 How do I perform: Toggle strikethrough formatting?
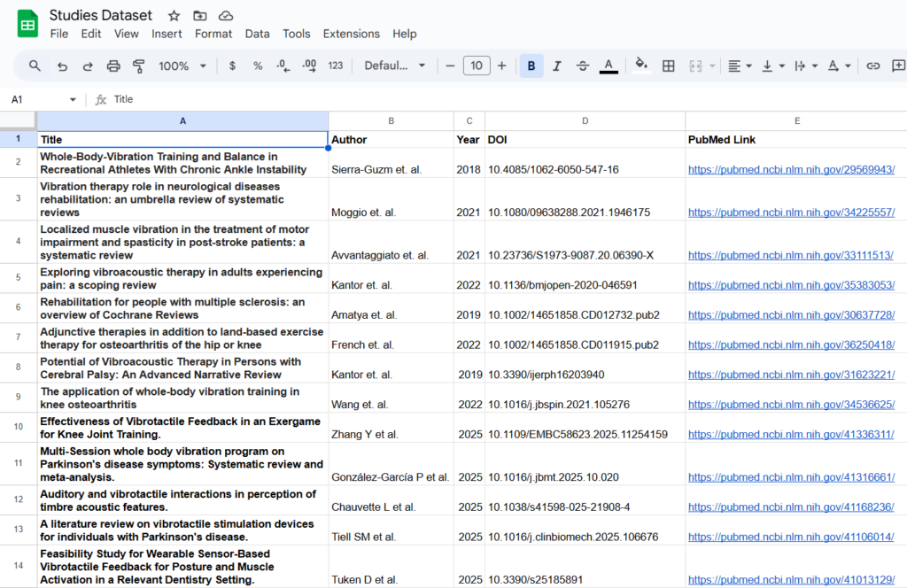tap(583, 66)
